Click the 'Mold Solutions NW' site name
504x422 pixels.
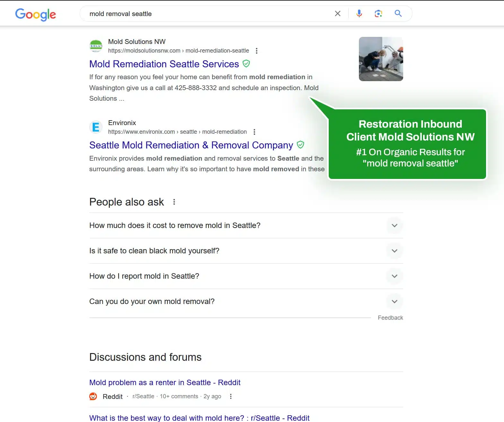[137, 42]
